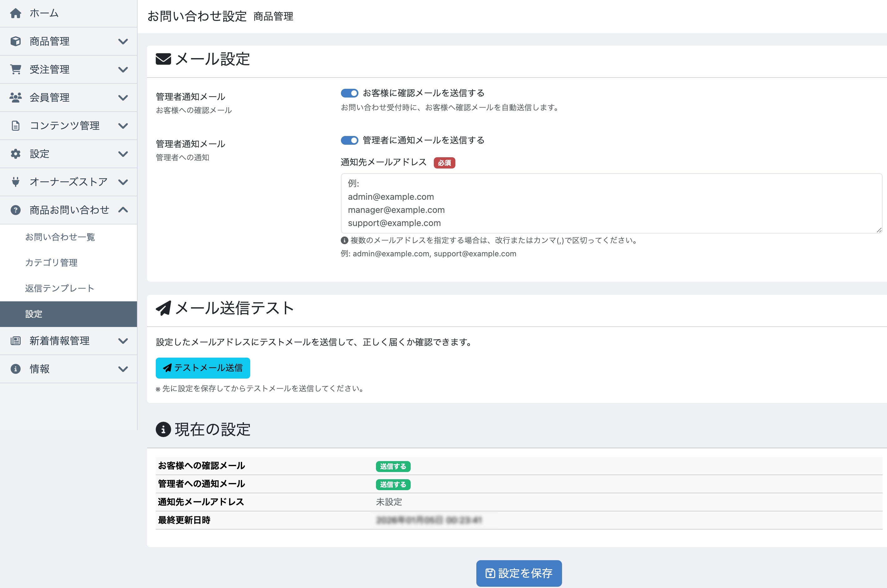
Task: Open カテゴリ管理 submenu item
Action: [69, 263]
